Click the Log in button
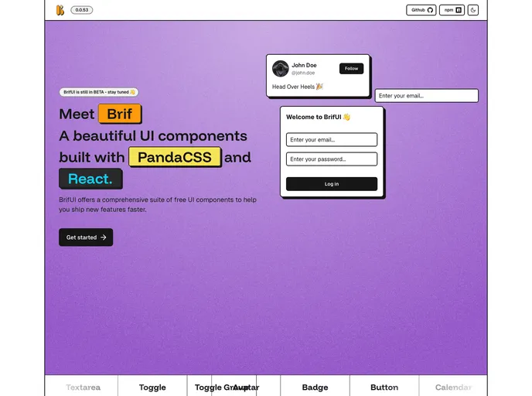 [x=332, y=184]
